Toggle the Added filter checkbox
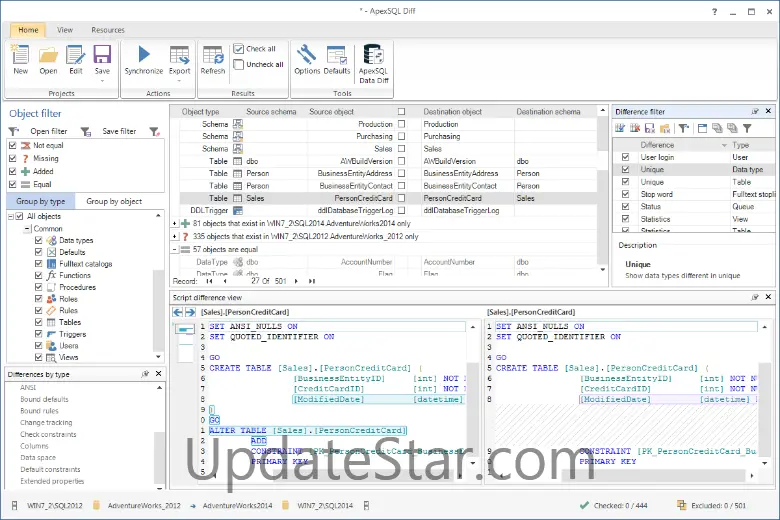 (x=13, y=171)
